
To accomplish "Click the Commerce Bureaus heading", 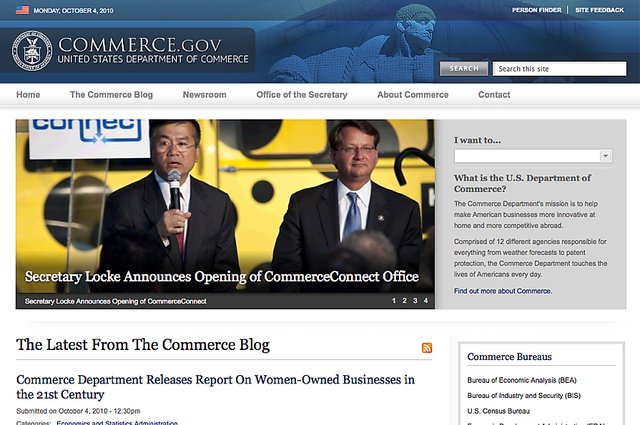I will (509, 357).
